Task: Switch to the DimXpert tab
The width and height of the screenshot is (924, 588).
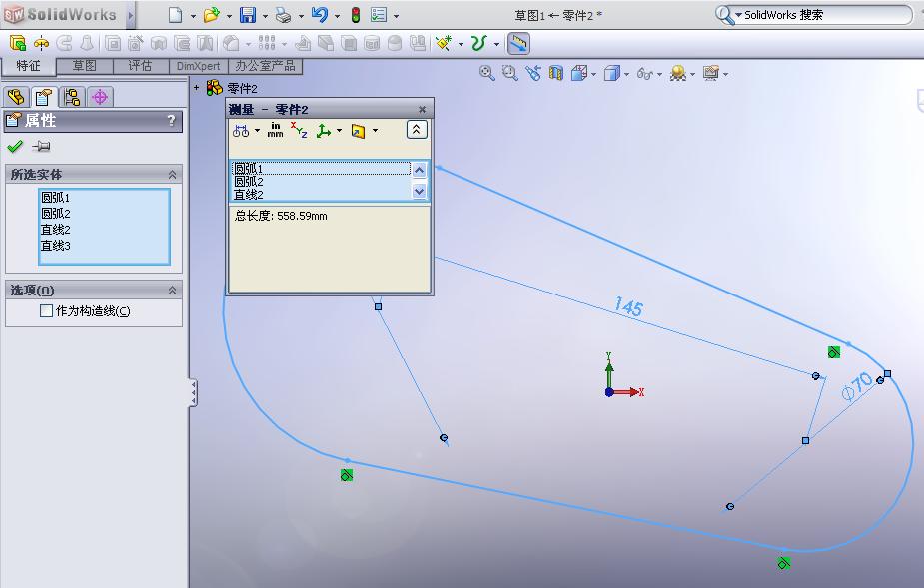Action: tap(198, 66)
